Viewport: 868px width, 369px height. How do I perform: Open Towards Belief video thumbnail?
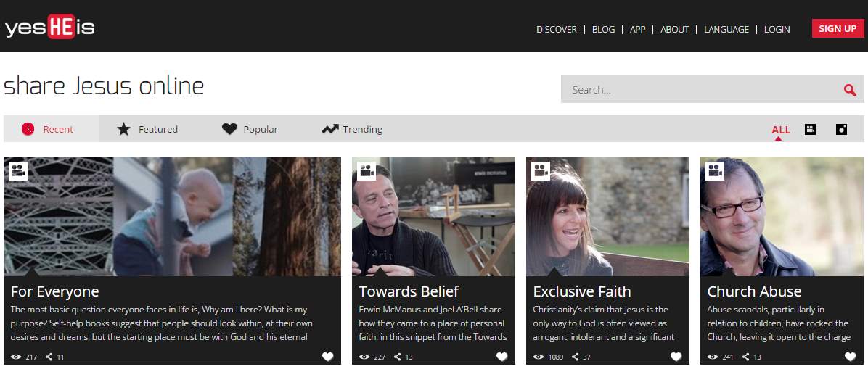pyautogui.click(x=433, y=216)
